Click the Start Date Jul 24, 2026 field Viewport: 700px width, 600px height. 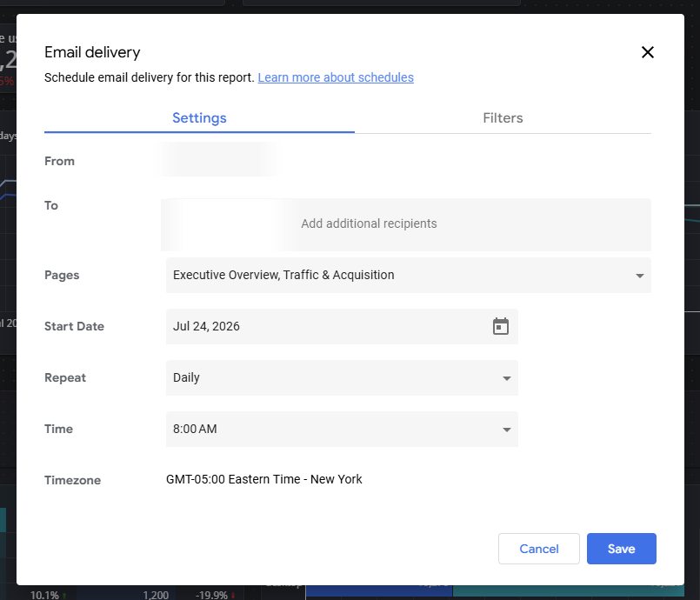pyautogui.click(x=342, y=326)
